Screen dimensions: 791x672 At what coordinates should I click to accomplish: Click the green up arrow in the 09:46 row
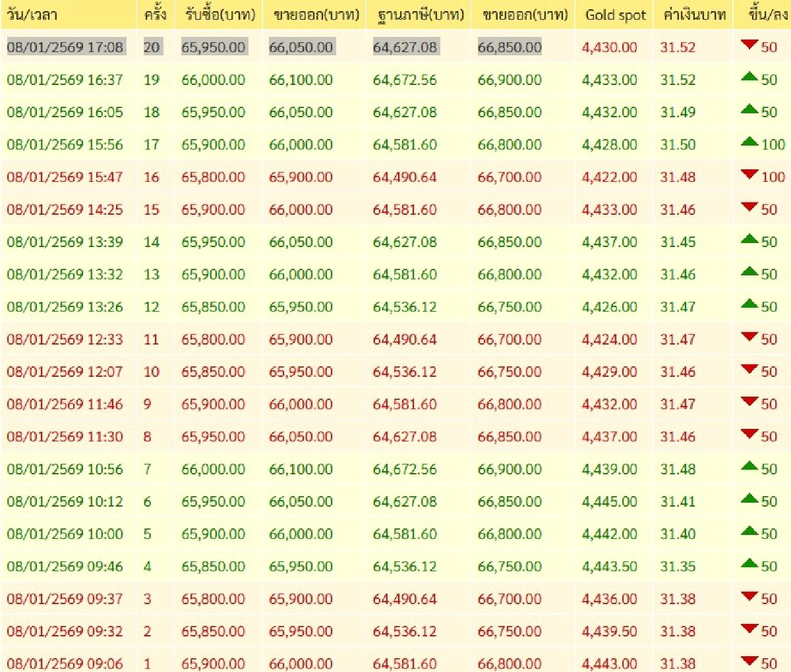tap(749, 563)
